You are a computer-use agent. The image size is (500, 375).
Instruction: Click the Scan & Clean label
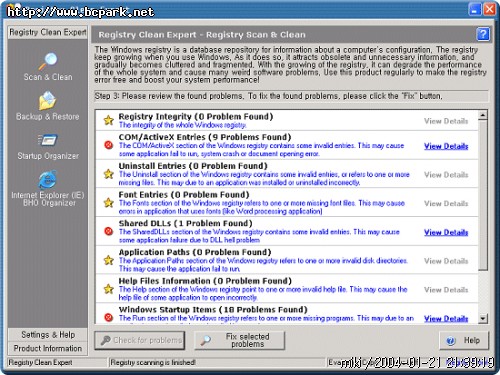(48, 77)
